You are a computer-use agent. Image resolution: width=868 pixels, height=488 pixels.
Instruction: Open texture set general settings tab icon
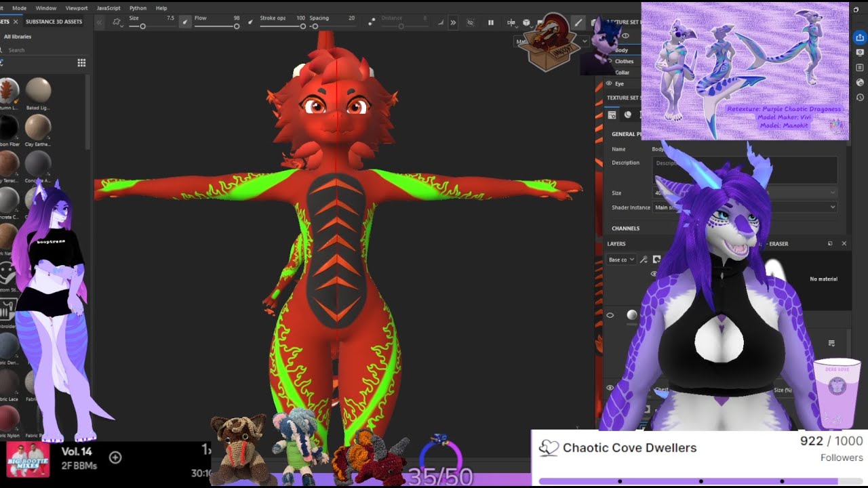[x=612, y=115]
